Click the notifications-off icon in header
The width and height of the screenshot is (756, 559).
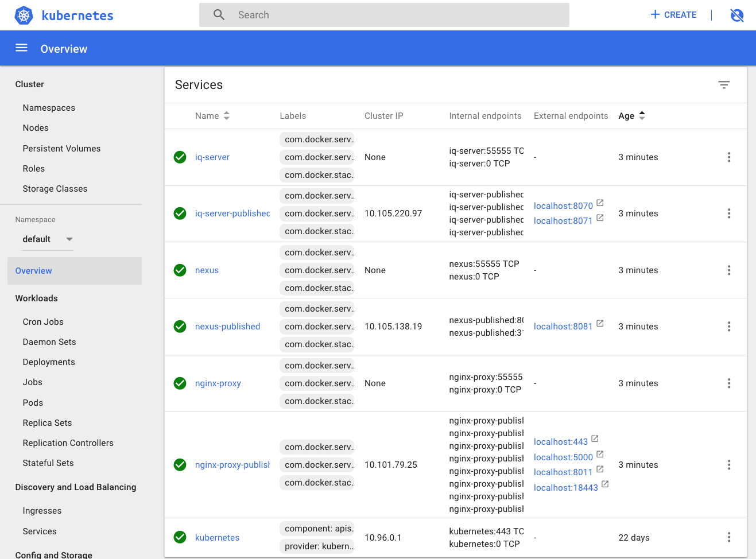pyautogui.click(x=736, y=15)
